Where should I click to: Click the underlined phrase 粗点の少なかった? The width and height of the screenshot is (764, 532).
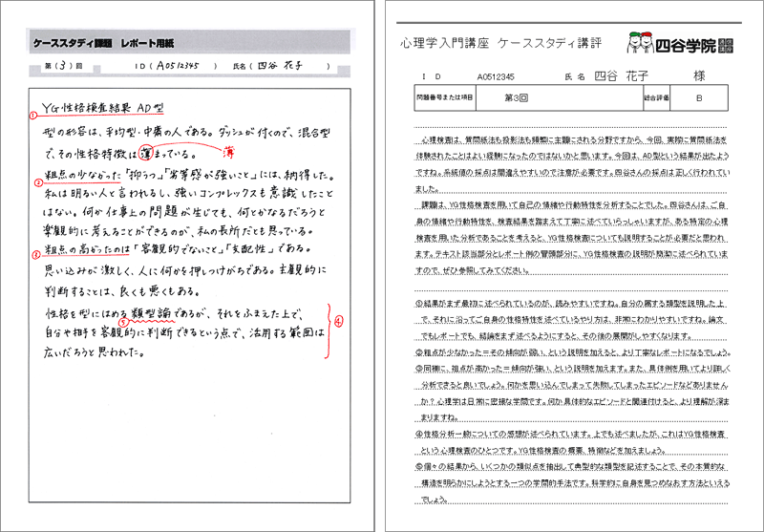[x=81, y=174]
